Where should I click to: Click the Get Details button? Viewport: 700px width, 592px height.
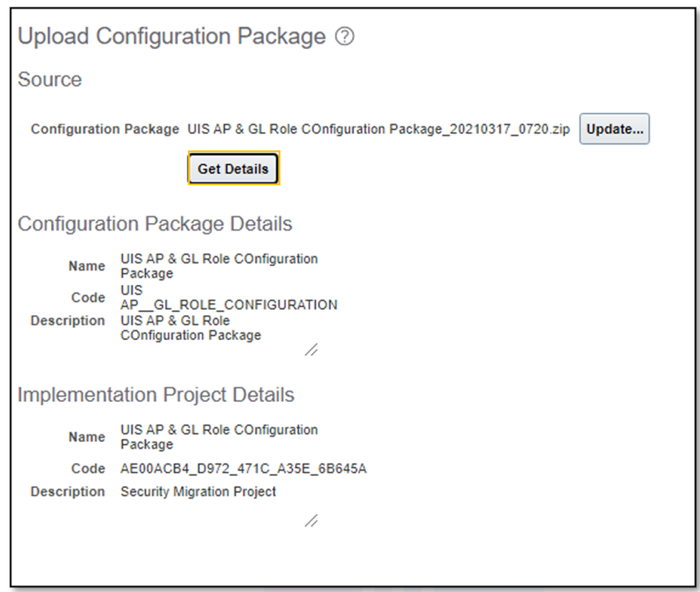(233, 169)
